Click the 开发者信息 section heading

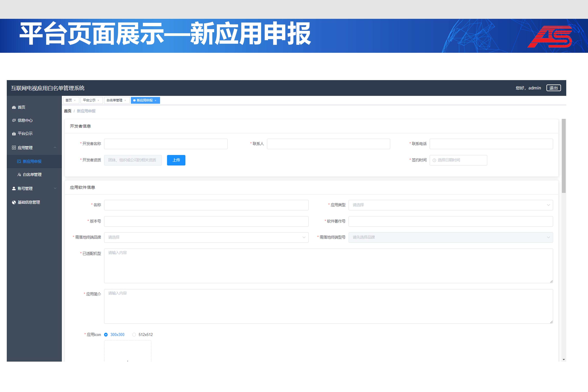(80, 126)
